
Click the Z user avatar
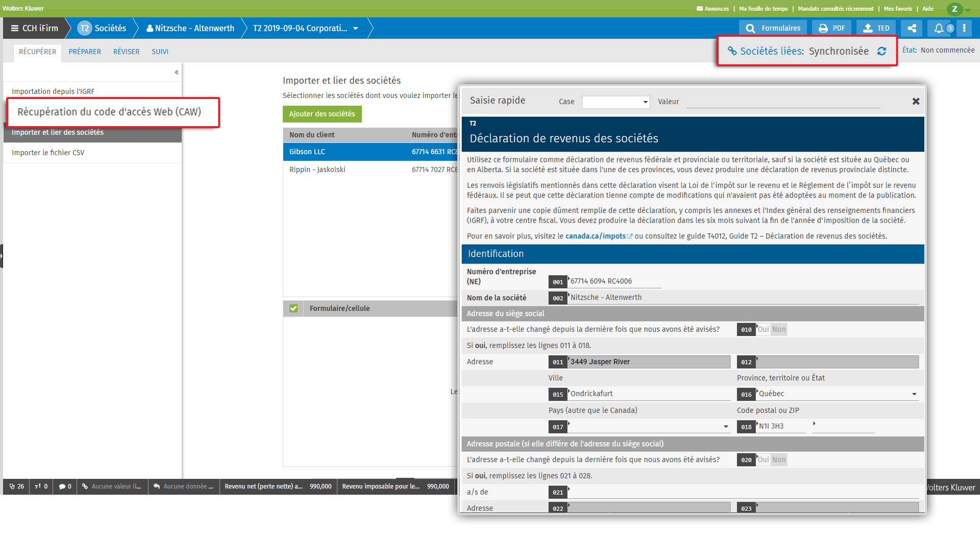[954, 9]
